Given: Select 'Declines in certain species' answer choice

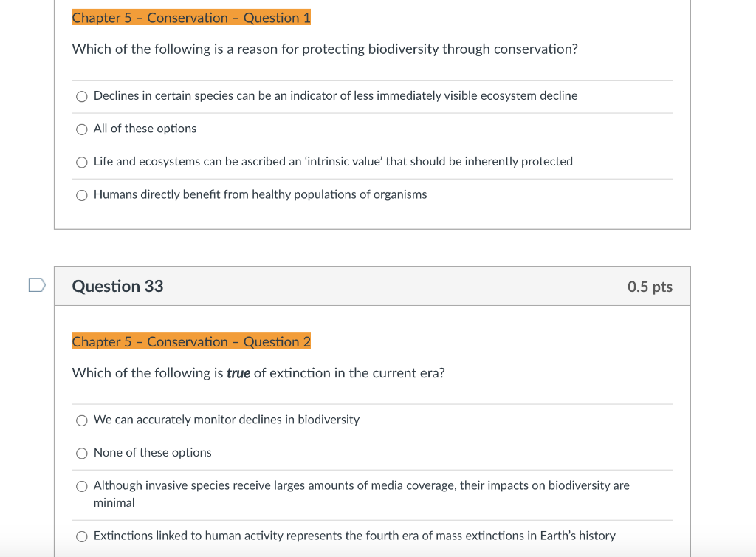Looking at the screenshot, I should (81, 96).
